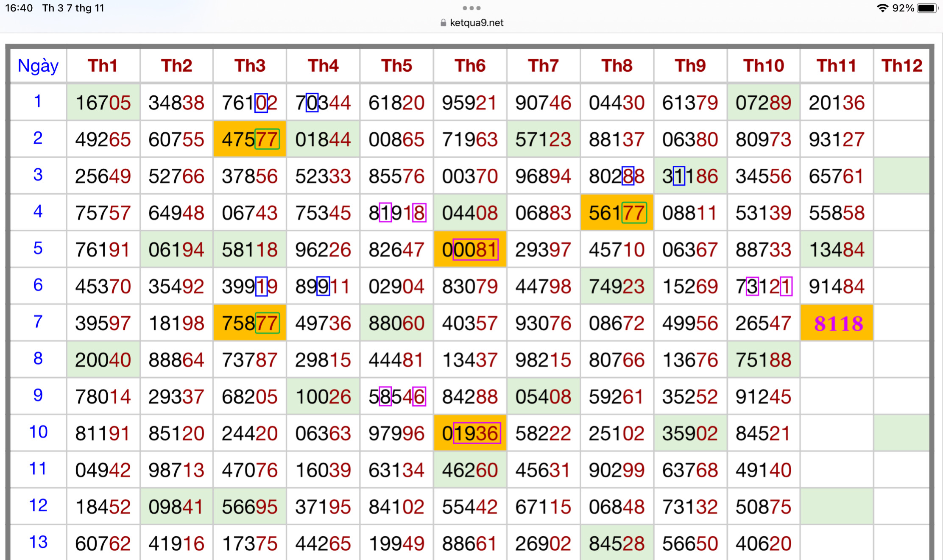
Task: Tap the three-dot multitasking icon
Action: (471, 8)
